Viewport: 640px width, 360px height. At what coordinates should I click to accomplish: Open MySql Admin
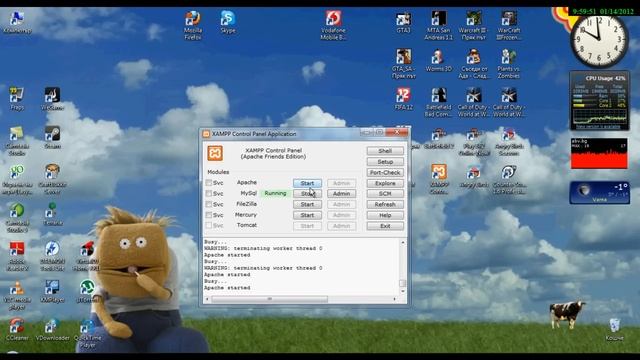pyautogui.click(x=341, y=193)
